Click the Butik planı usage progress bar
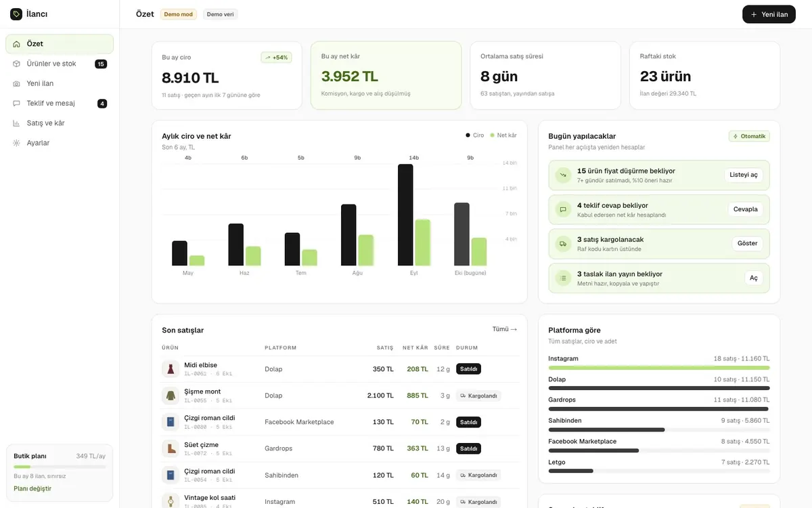 [60, 467]
